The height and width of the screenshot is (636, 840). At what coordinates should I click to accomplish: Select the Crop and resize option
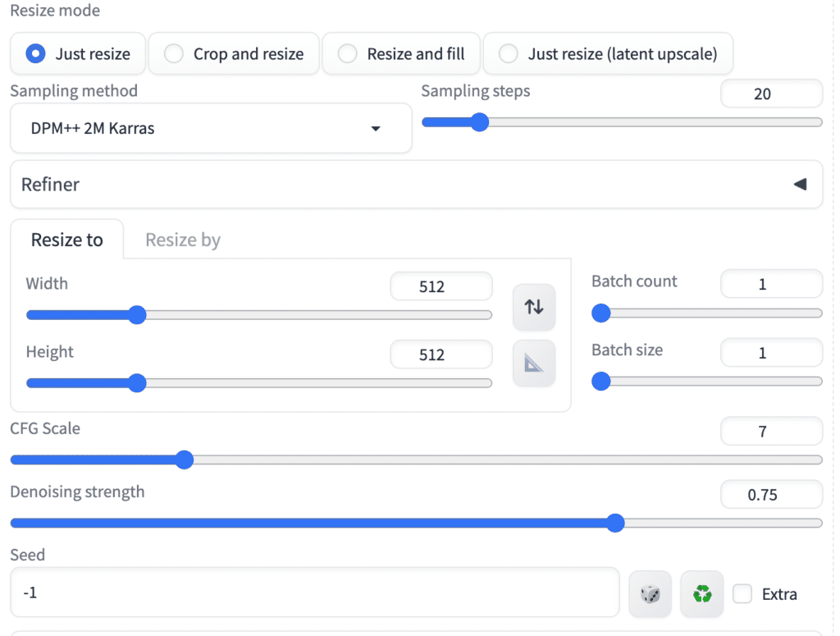[234, 53]
